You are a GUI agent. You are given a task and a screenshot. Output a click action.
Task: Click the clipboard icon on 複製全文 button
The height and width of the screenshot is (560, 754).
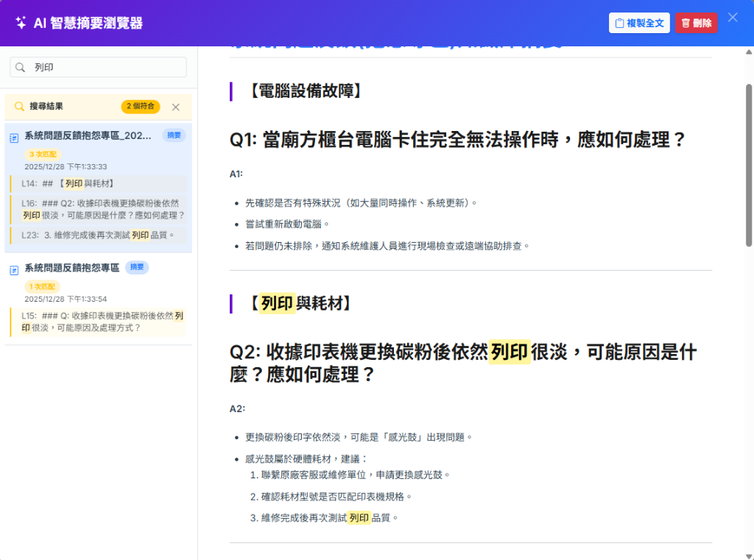coord(621,23)
